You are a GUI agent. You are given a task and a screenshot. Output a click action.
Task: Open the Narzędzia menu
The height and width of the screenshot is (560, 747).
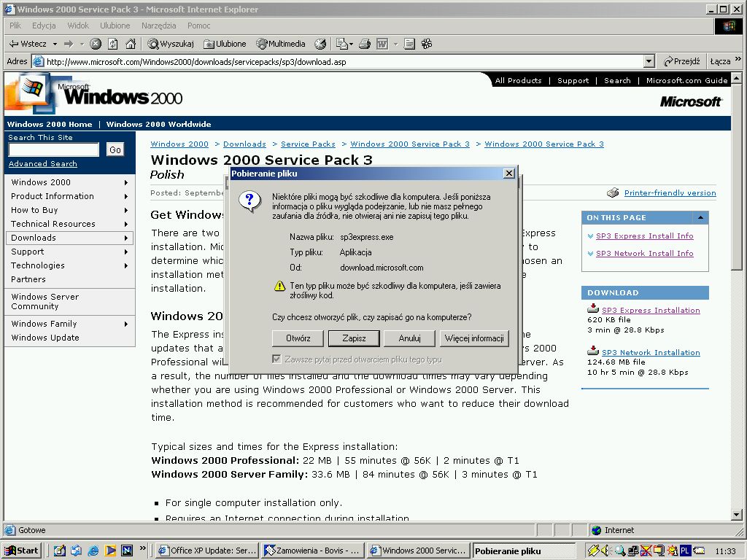tap(158, 26)
